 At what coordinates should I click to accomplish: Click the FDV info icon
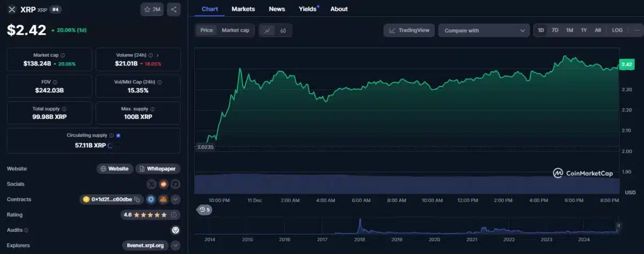pos(56,83)
